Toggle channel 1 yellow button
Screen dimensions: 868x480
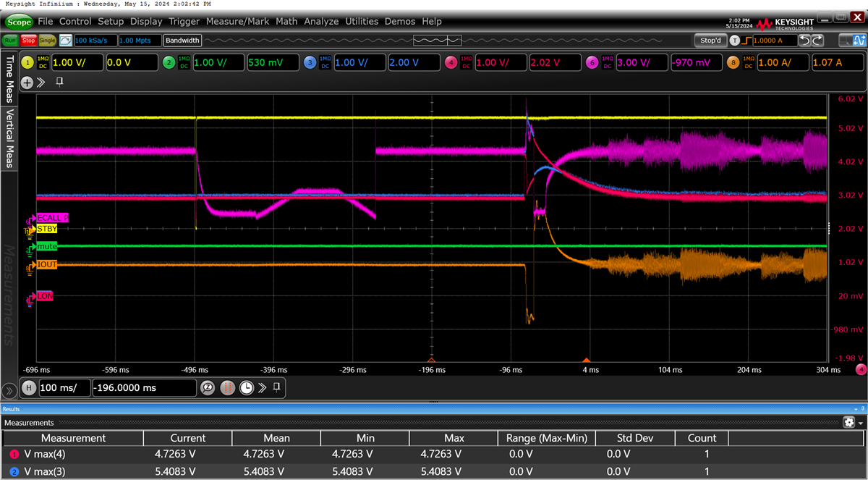point(27,63)
